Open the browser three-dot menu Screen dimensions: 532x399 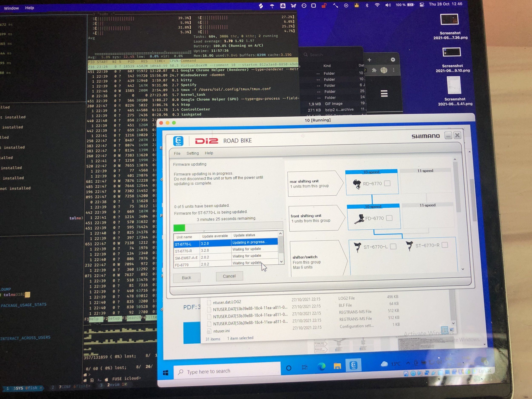pyautogui.click(x=393, y=70)
